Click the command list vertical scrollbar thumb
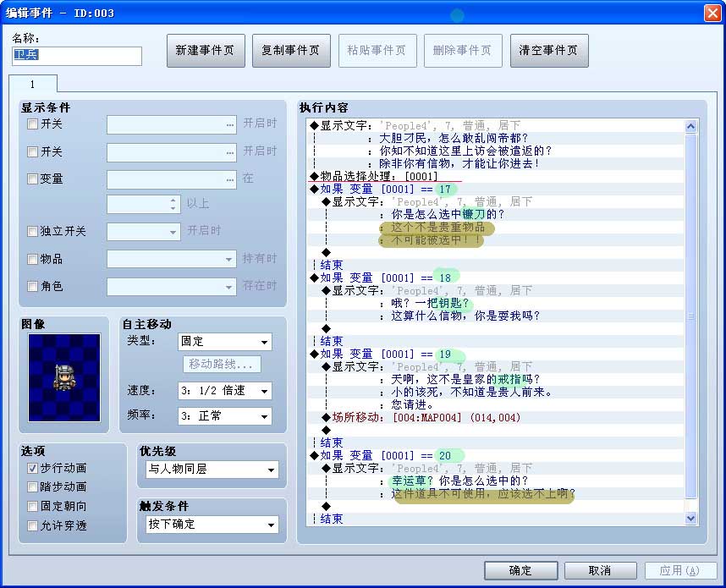 (690, 316)
